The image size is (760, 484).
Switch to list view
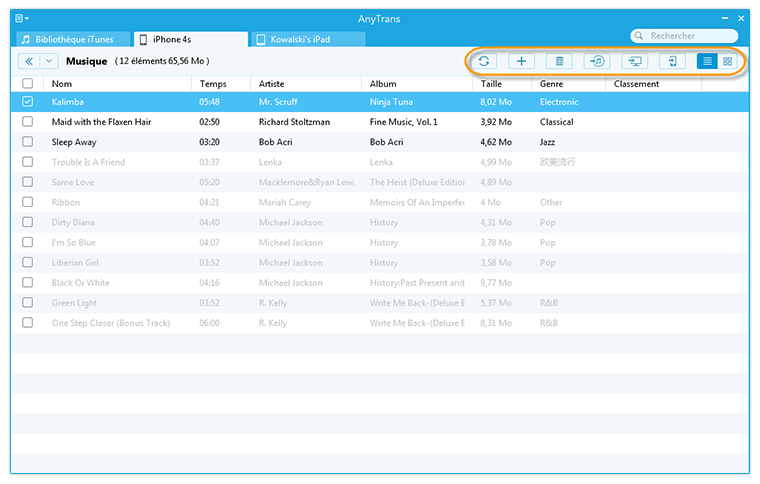pos(707,61)
